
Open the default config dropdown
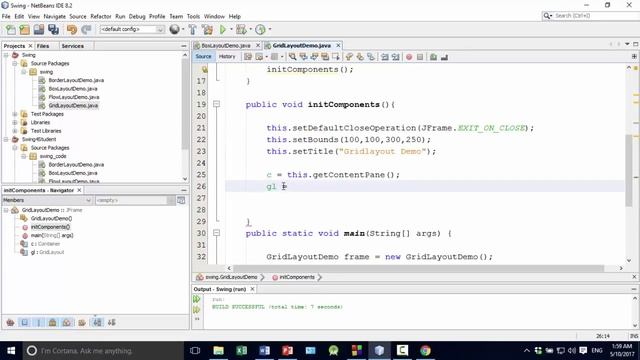point(132,29)
